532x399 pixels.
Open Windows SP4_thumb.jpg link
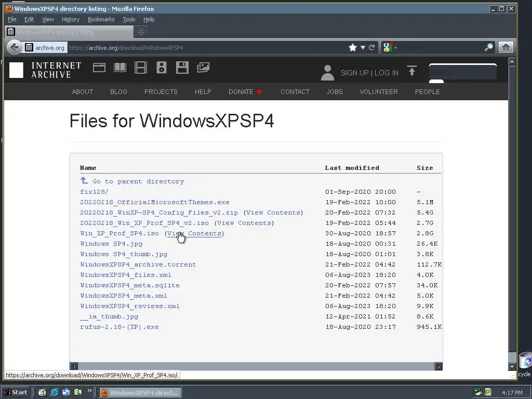[x=124, y=254]
